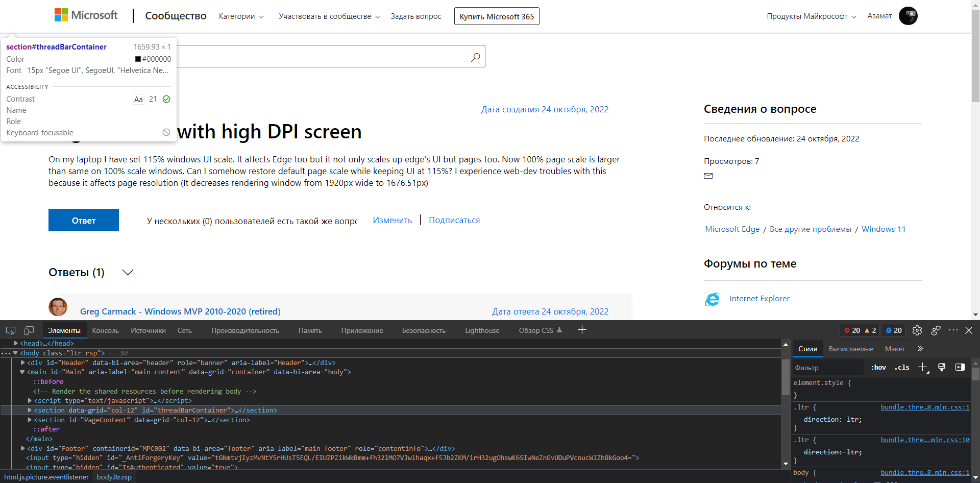Screen dimensions: 980x483
Task: Toggle the .cls element classes panel
Action: tap(902, 367)
